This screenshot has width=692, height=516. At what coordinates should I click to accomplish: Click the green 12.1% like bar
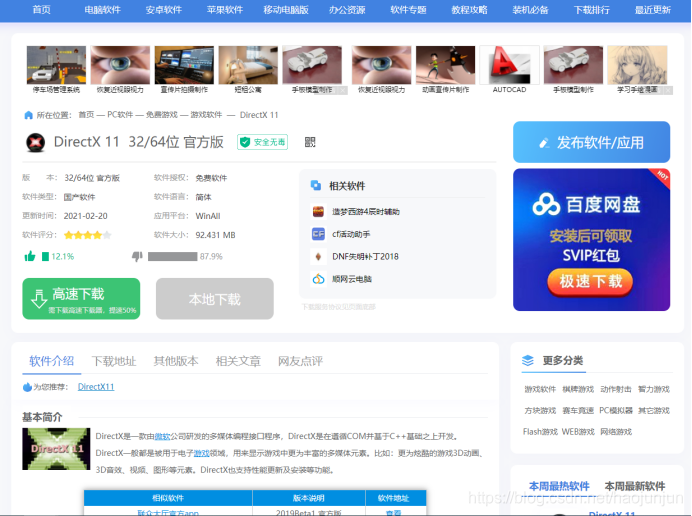click(45, 256)
